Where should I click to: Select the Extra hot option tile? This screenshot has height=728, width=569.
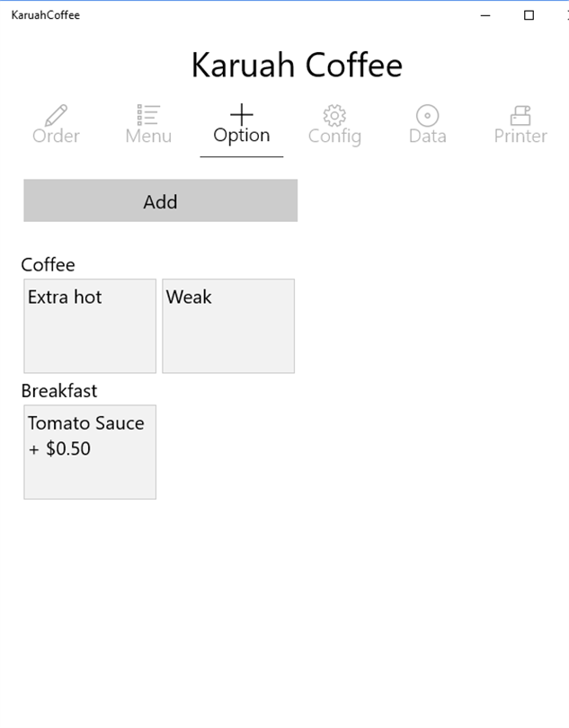[90, 325]
